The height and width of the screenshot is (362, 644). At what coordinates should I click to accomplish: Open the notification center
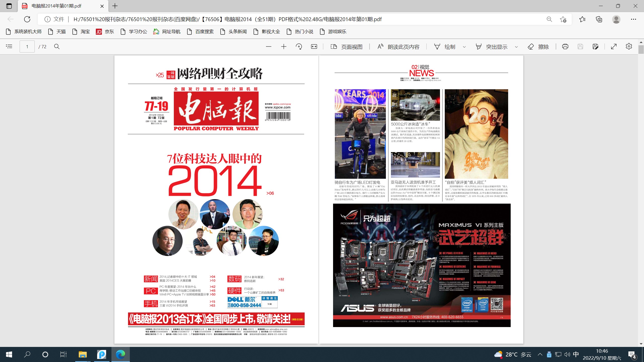pyautogui.click(x=632, y=354)
